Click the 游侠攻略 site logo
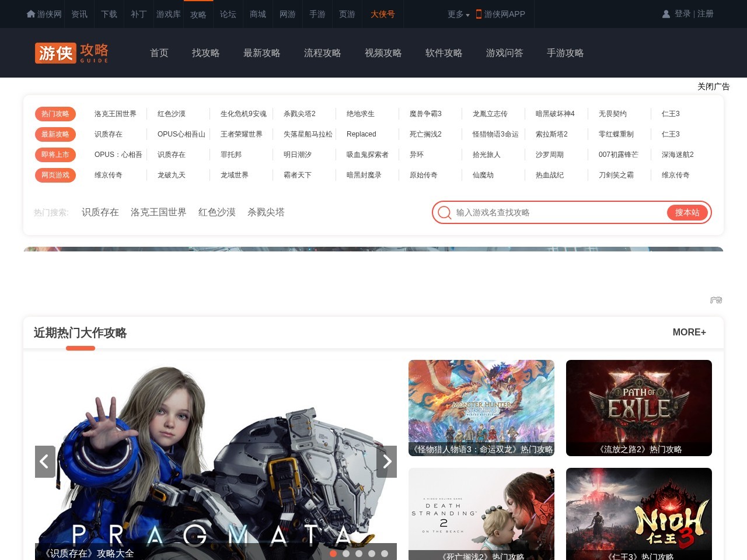 [72, 53]
